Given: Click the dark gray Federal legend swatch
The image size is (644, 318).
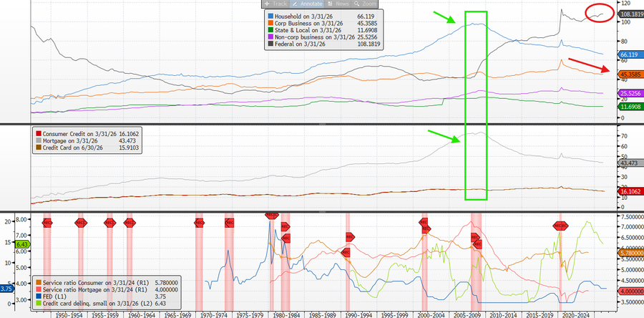Looking at the screenshot, I should point(270,44).
